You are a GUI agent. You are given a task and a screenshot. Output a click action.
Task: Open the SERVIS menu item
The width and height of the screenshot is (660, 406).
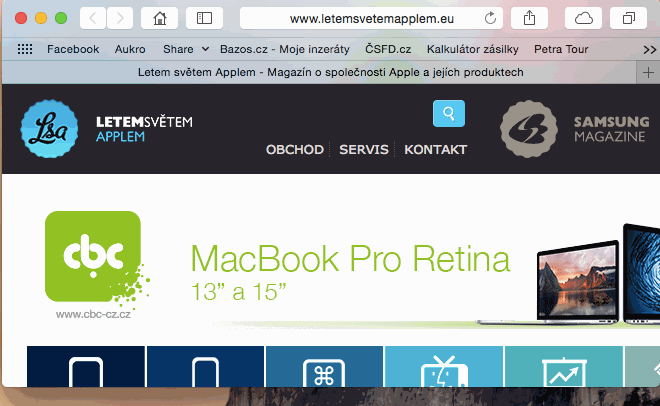pos(364,149)
